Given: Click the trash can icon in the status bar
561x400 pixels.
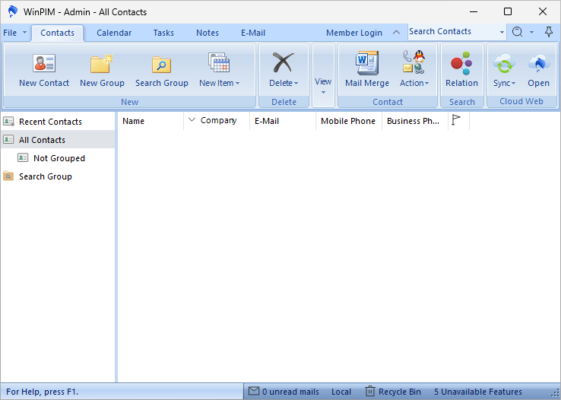Looking at the screenshot, I should 370,391.
